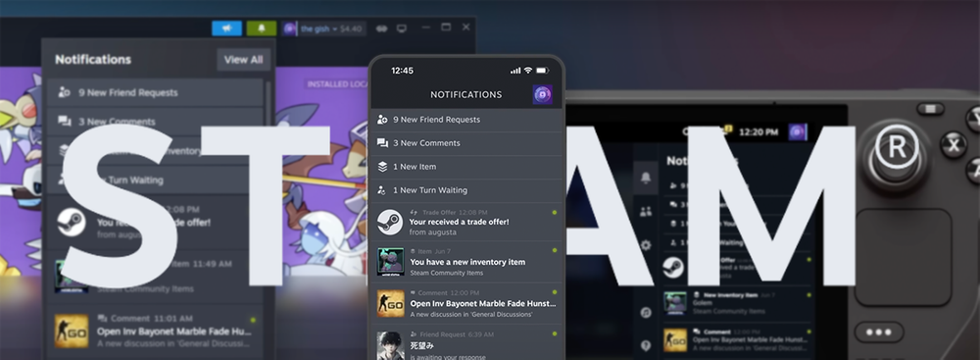Click comments bubble icon on phone list
The height and width of the screenshot is (360, 980).
tap(382, 143)
